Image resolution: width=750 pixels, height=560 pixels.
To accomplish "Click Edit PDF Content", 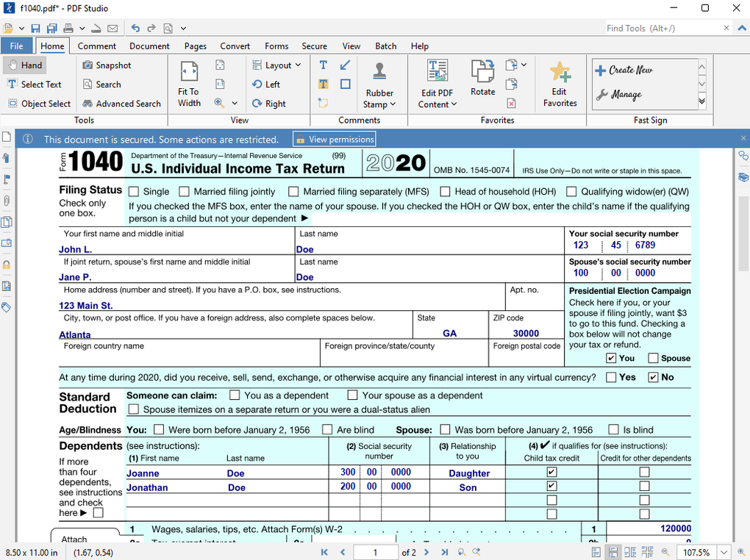I will tap(437, 83).
